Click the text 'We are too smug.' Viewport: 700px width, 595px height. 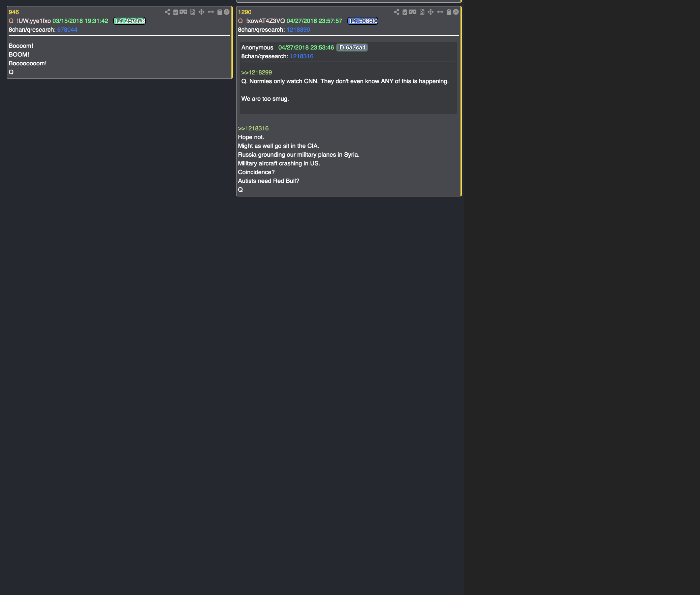[265, 99]
